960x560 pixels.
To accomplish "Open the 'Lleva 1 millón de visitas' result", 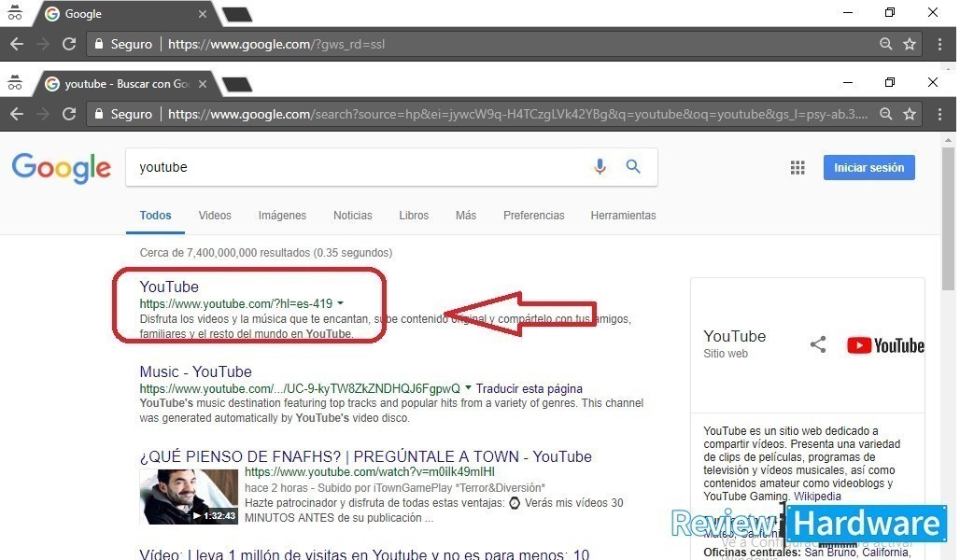I will pos(364,554).
